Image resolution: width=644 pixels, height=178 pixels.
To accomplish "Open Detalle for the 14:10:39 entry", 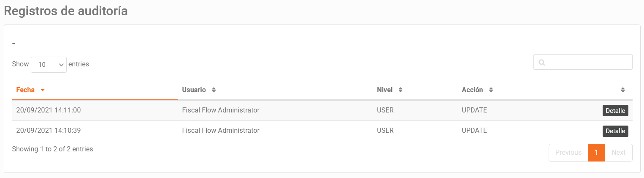I will [615, 131].
